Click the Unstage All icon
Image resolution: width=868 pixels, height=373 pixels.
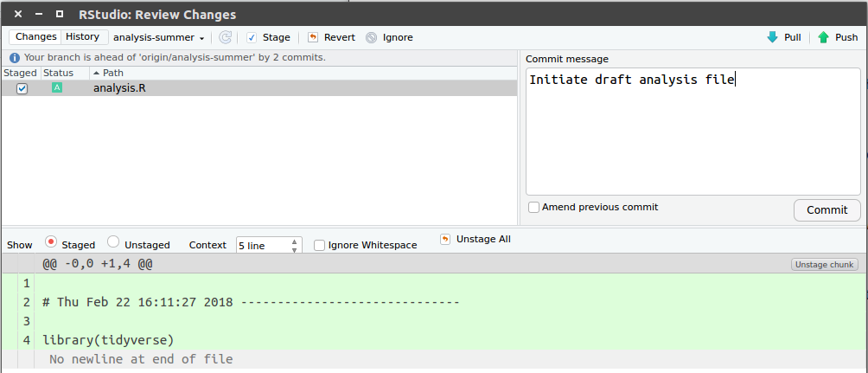coord(445,239)
